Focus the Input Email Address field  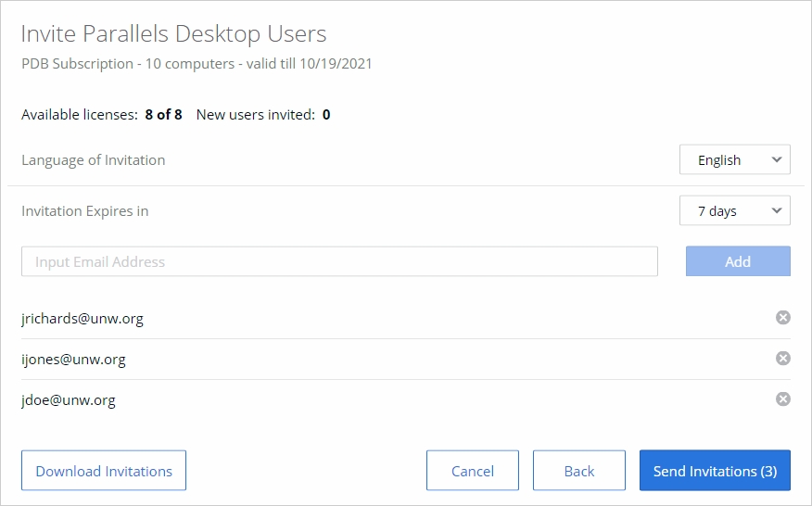[x=339, y=261]
